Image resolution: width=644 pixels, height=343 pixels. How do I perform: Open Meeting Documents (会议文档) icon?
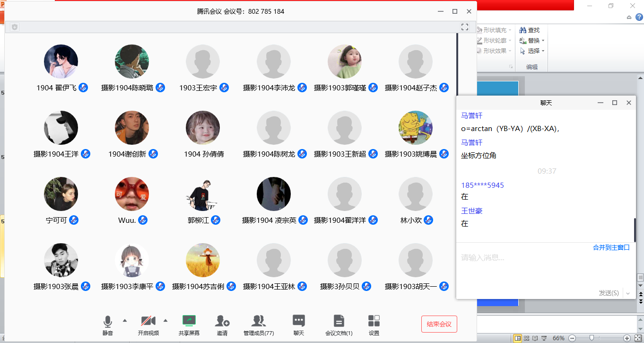pos(339,321)
